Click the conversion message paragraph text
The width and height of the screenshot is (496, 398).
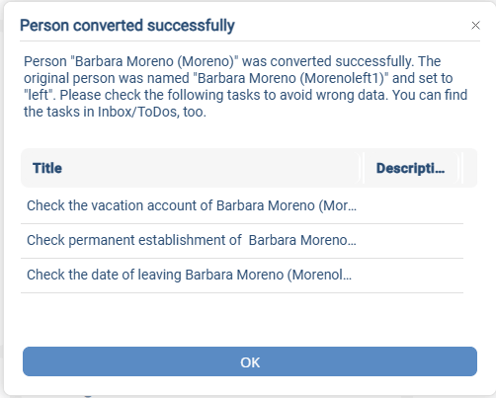point(246,87)
